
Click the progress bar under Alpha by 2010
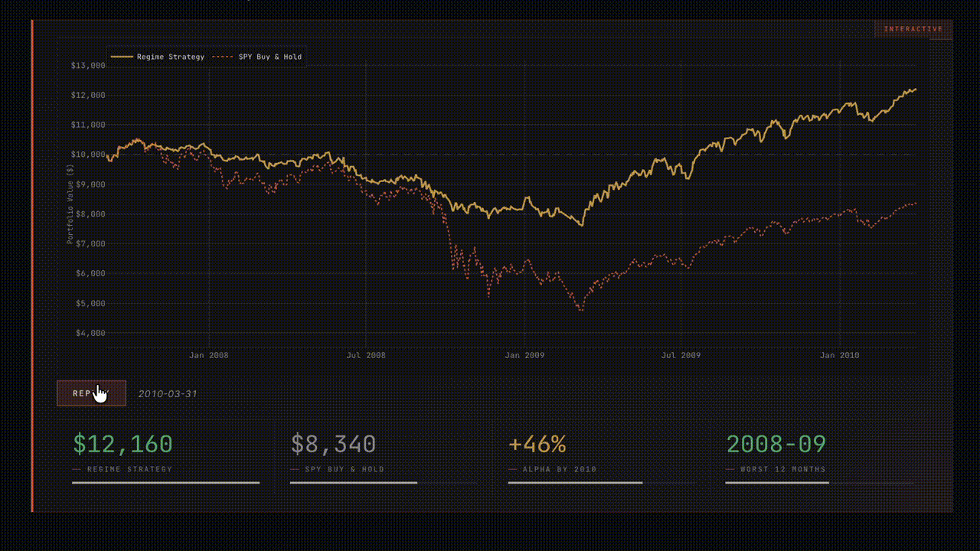(602, 483)
